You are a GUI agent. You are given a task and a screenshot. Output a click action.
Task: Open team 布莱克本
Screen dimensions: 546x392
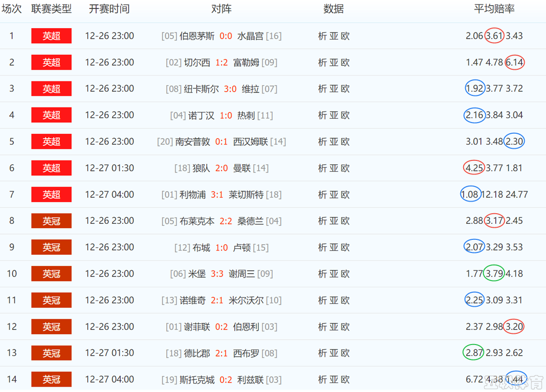click(197, 221)
